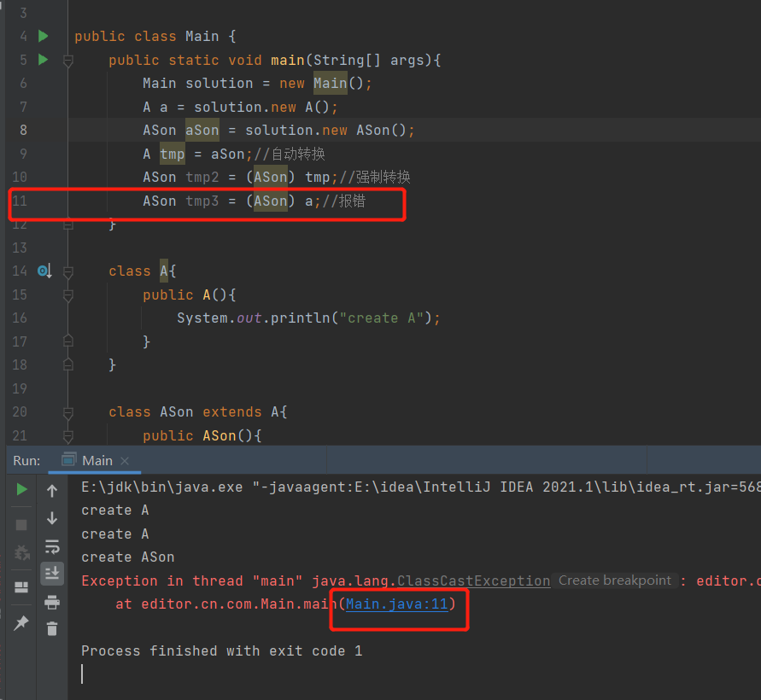The width and height of the screenshot is (761, 700).
Task: Stop the running process
Action: click(x=21, y=522)
